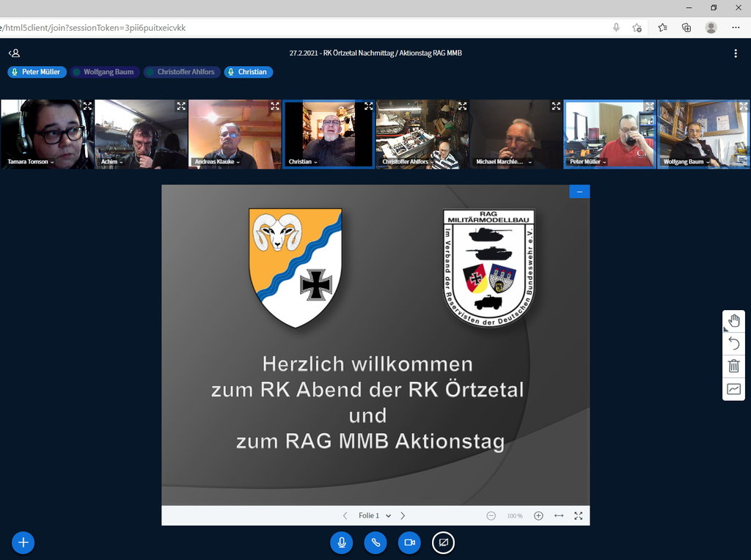751x560 pixels.
Task: Open Peter Müller webcam name dropdown
Action: click(588, 162)
